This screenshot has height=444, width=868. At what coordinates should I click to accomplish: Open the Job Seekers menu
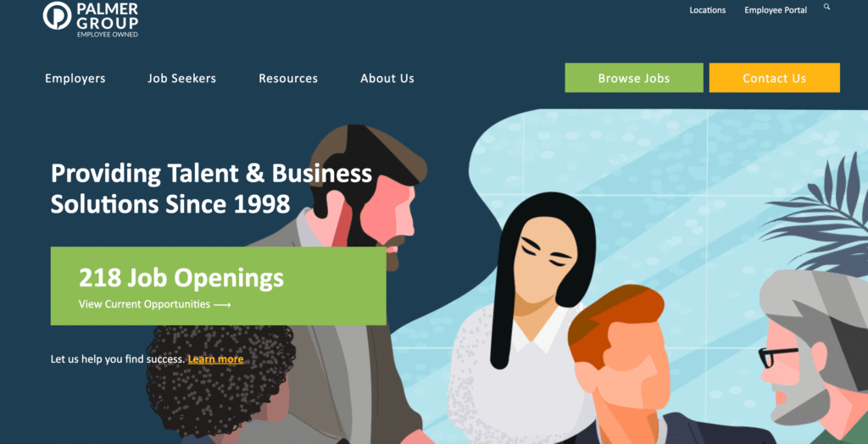(x=182, y=79)
